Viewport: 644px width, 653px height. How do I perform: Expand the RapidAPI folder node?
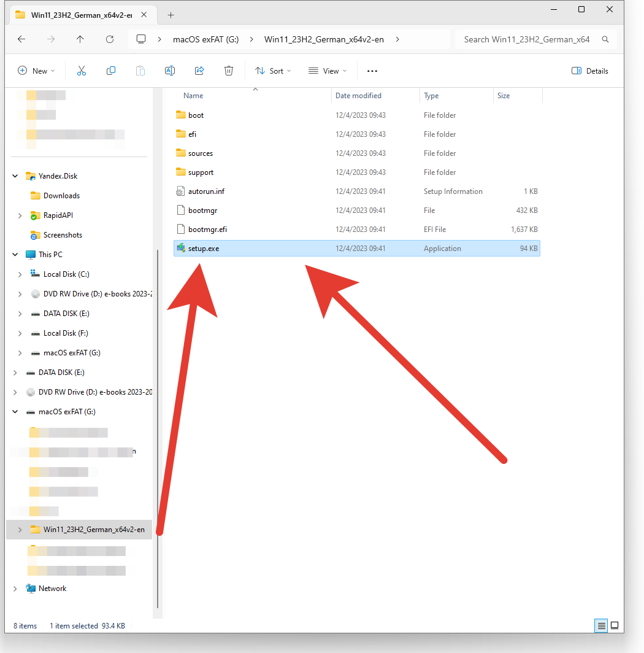click(20, 215)
